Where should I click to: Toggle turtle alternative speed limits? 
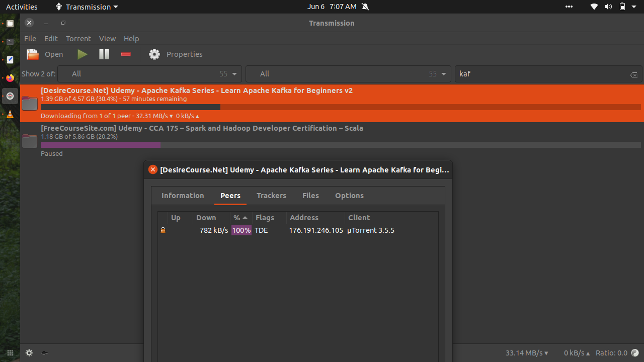pyautogui.click(x=44, y=353)
